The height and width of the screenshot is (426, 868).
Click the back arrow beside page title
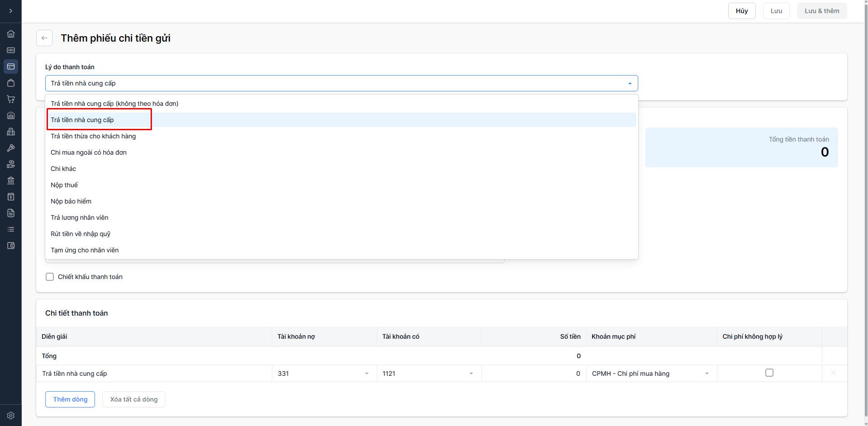click(x=44, y=38)
